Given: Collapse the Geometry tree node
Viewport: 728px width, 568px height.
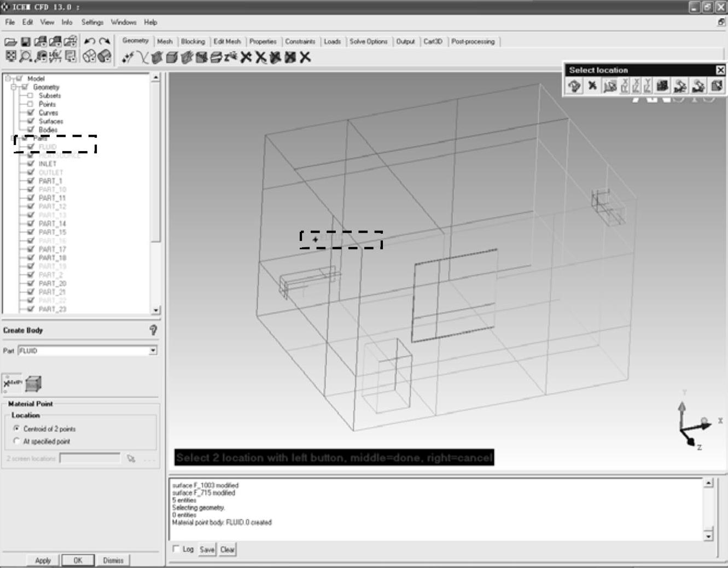Looking at the screenshot, I should [x=14, y=87].
